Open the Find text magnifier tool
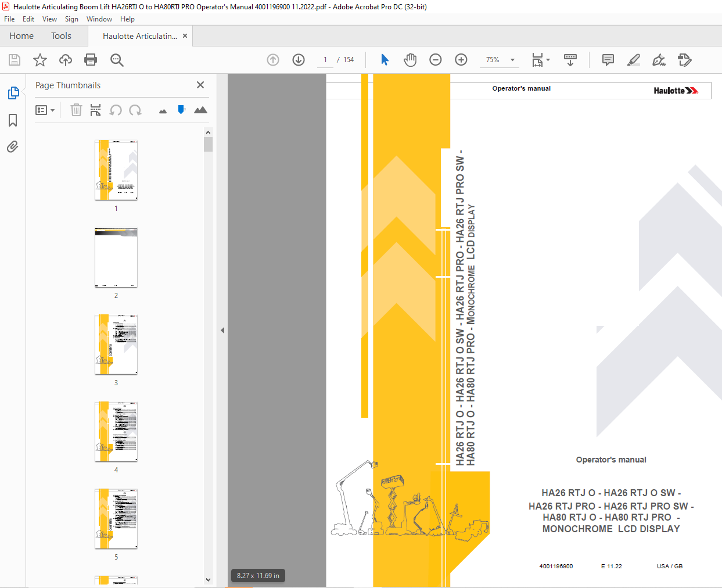The width and height of the screenshot is (722, 588). tap(117, 60)
